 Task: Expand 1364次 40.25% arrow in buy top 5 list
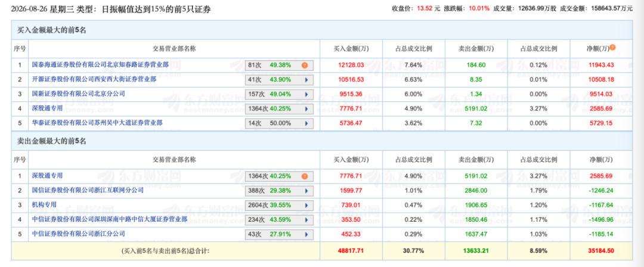pos(306,109)
